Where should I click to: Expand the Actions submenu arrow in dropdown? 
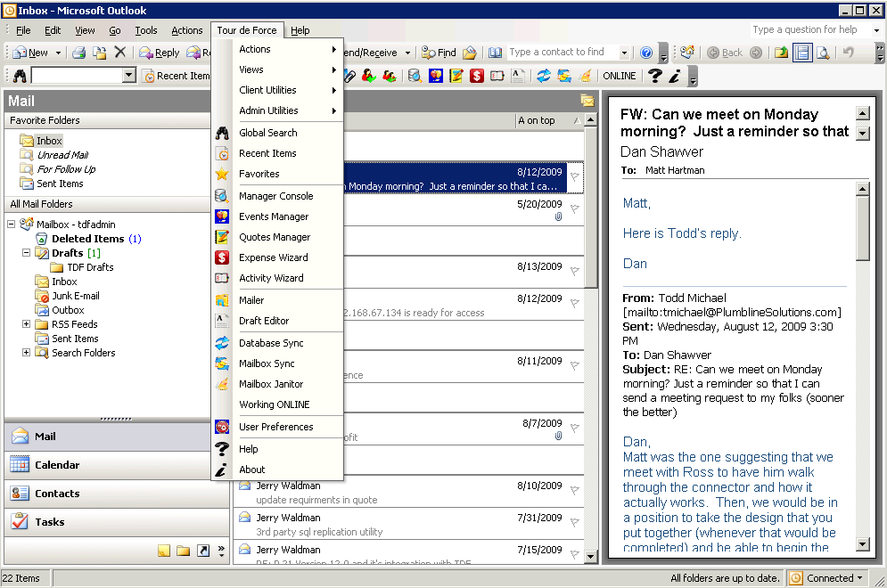click(x=333, y=49)
